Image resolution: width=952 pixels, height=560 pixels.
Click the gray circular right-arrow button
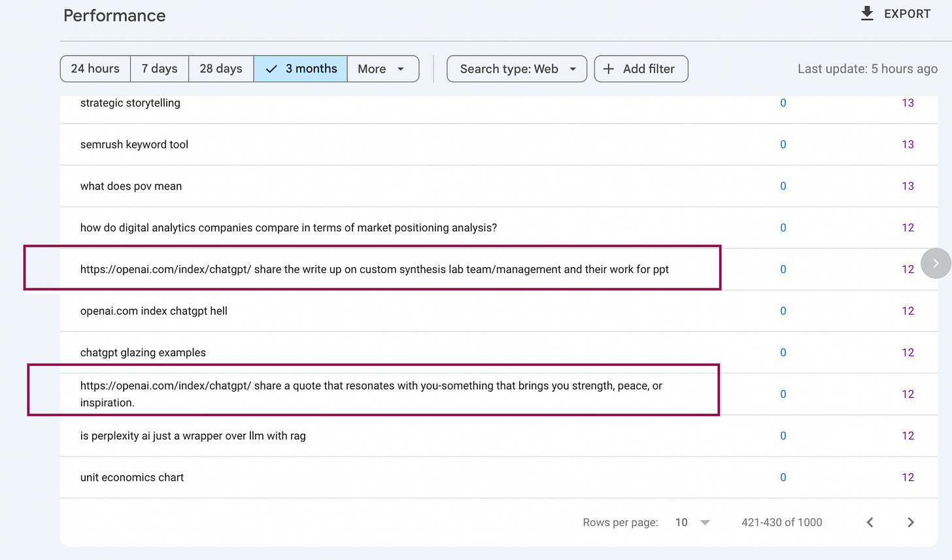pyautogui.click(x=936, y=263)
